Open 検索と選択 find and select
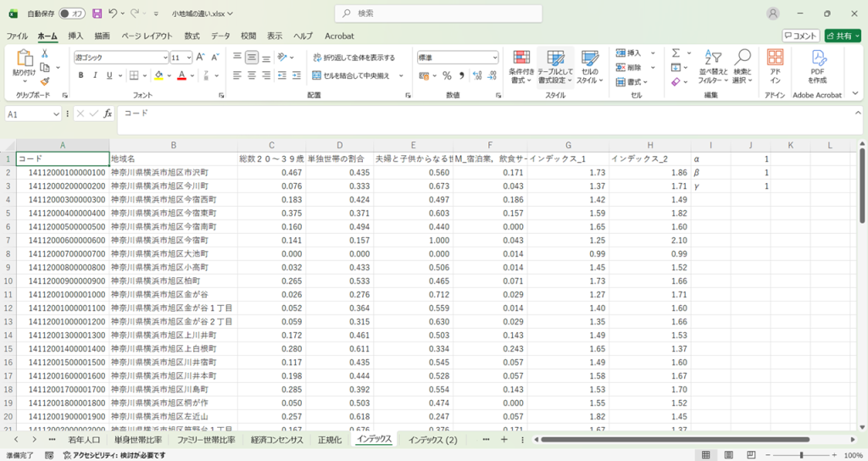The height and width of the screenshot is (461, 868). pyautogui.click(x=743, y=66)
